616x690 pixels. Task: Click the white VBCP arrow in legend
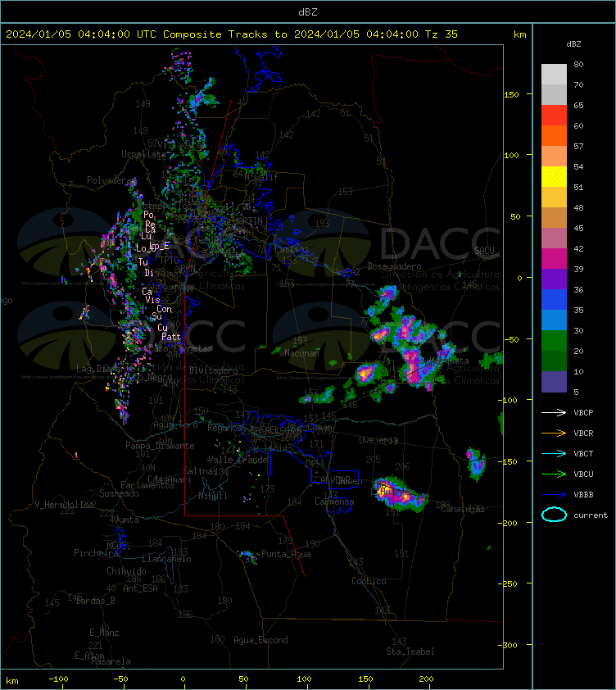tap(554, 413)
